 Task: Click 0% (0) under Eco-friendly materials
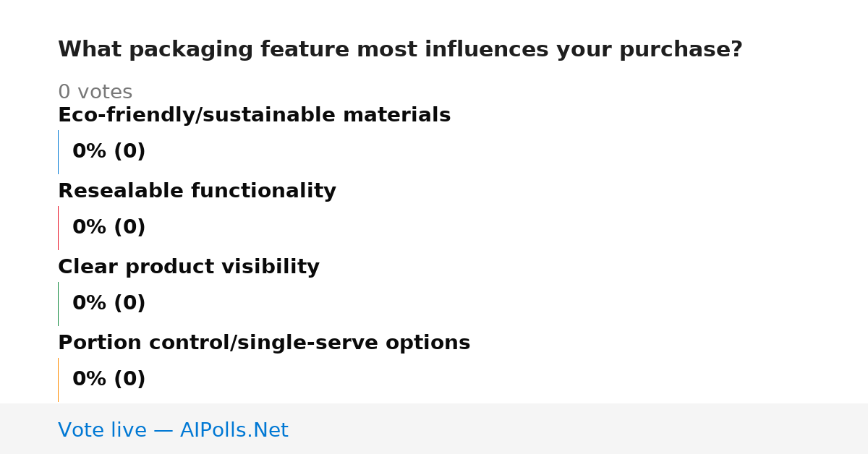109,152
